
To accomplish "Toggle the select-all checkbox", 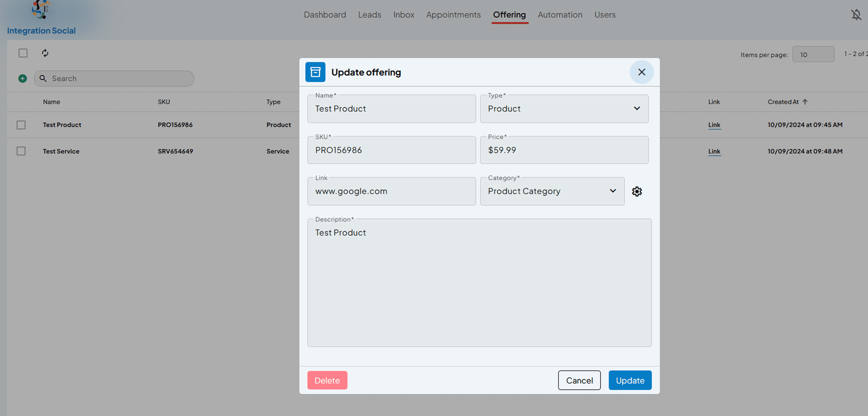I will point(23,53).
